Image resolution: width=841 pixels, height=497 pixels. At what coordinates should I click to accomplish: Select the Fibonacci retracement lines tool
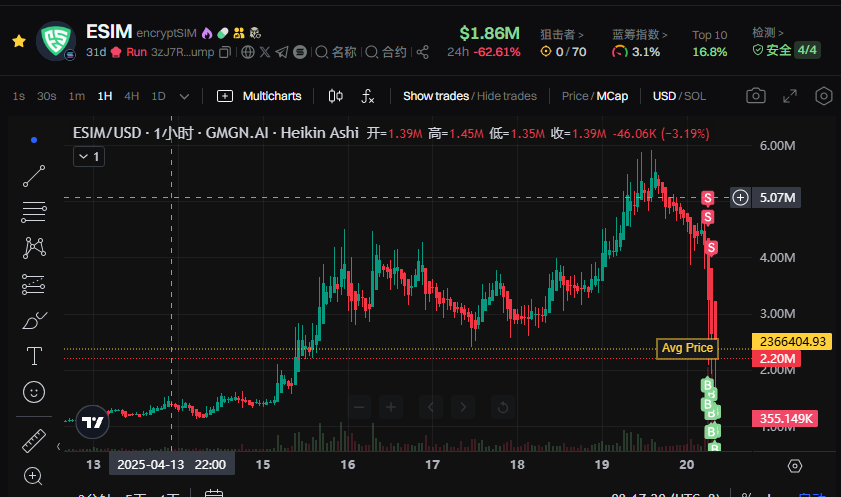point(34,212)
